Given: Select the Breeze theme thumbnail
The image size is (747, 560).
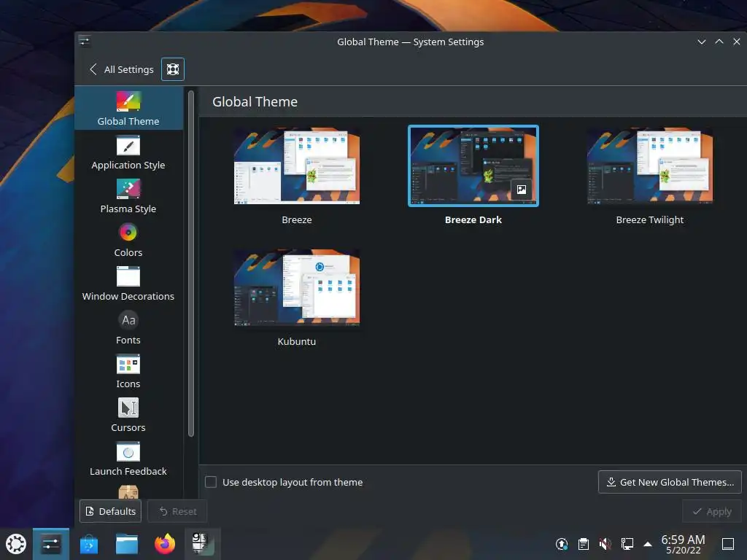Looking at the screenshot, I should 297,166.
